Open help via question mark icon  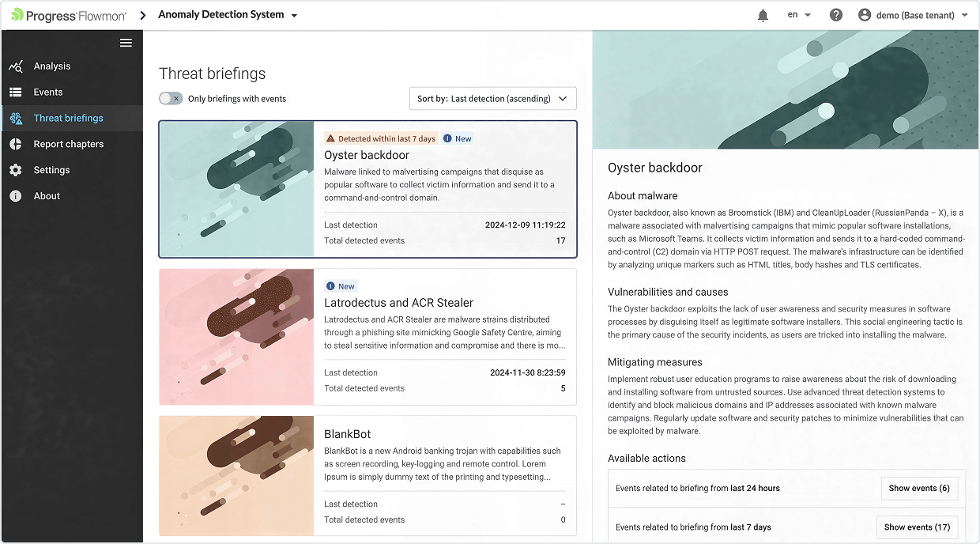(836, 15)
